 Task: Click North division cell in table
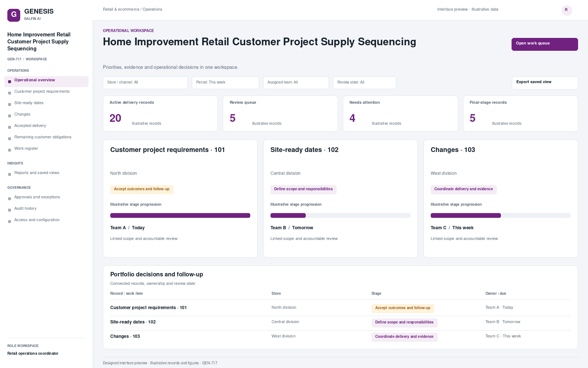[284, 308]
